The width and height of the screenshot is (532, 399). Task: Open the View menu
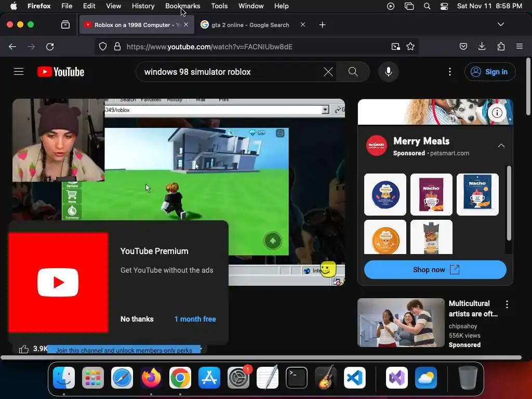[x=113, y=6]
